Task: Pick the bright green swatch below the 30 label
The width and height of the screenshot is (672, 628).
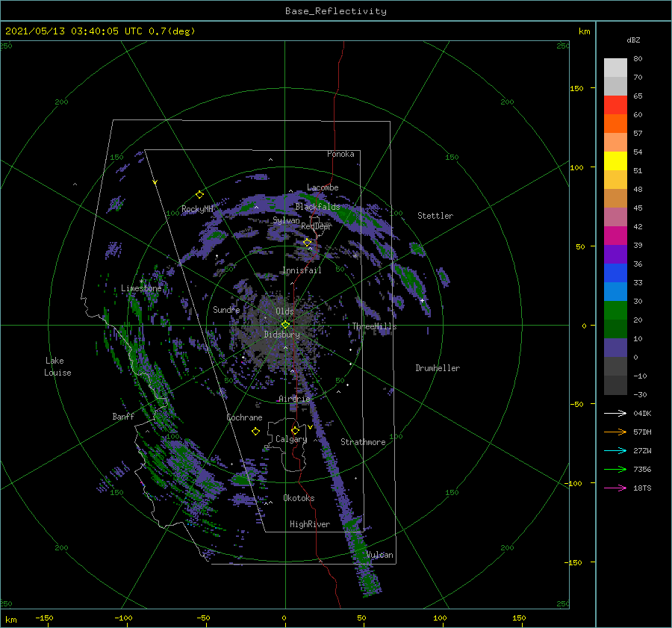Action: coord(615,311)
